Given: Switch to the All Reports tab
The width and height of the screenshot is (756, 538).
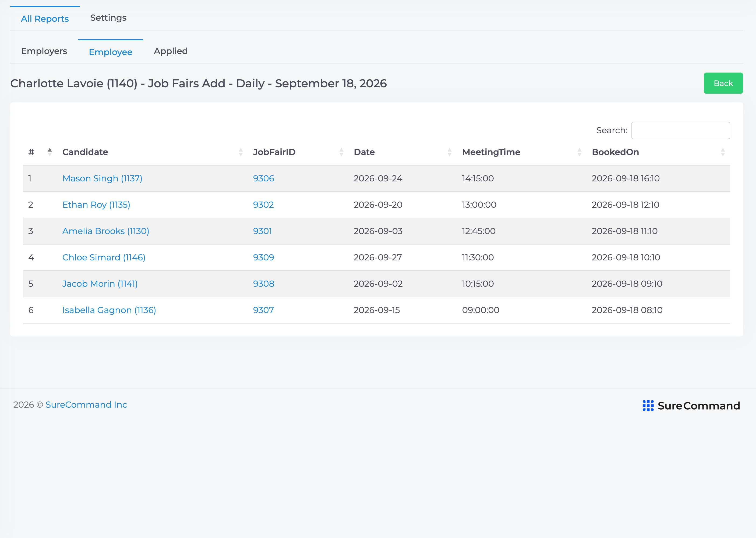Looking at the screenshot, I should point(45,19).
